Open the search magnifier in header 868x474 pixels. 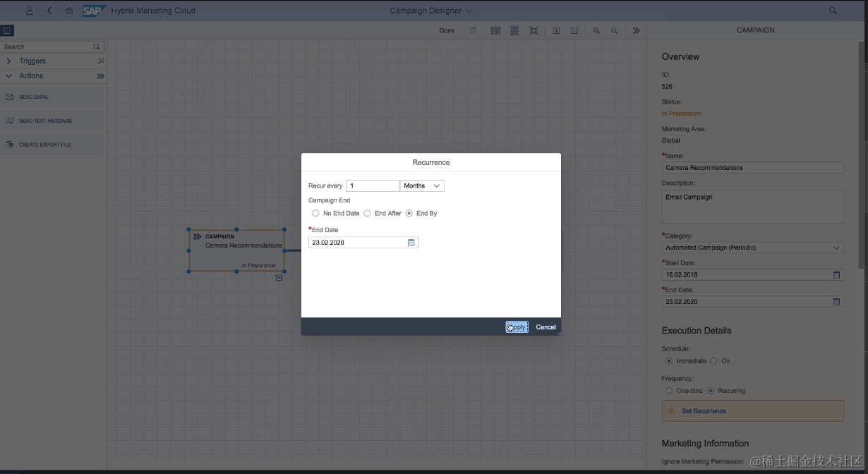click(x=833, y=11)
